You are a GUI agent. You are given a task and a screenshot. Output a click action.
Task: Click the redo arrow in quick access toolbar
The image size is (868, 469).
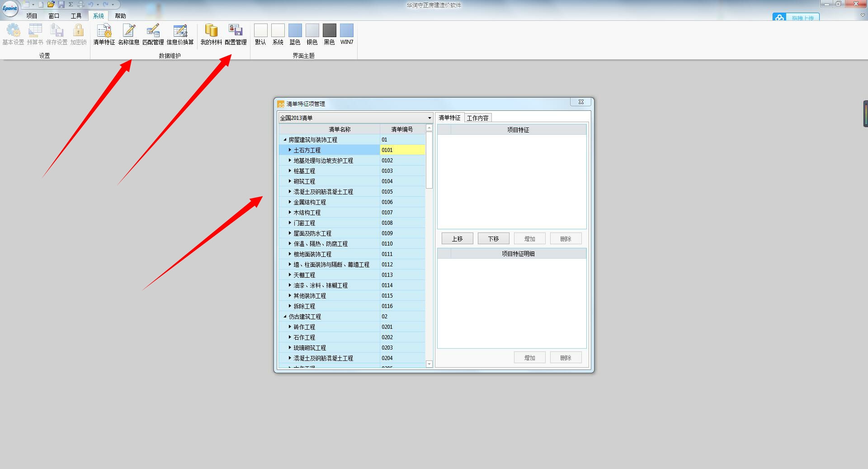tap(105, 5)
